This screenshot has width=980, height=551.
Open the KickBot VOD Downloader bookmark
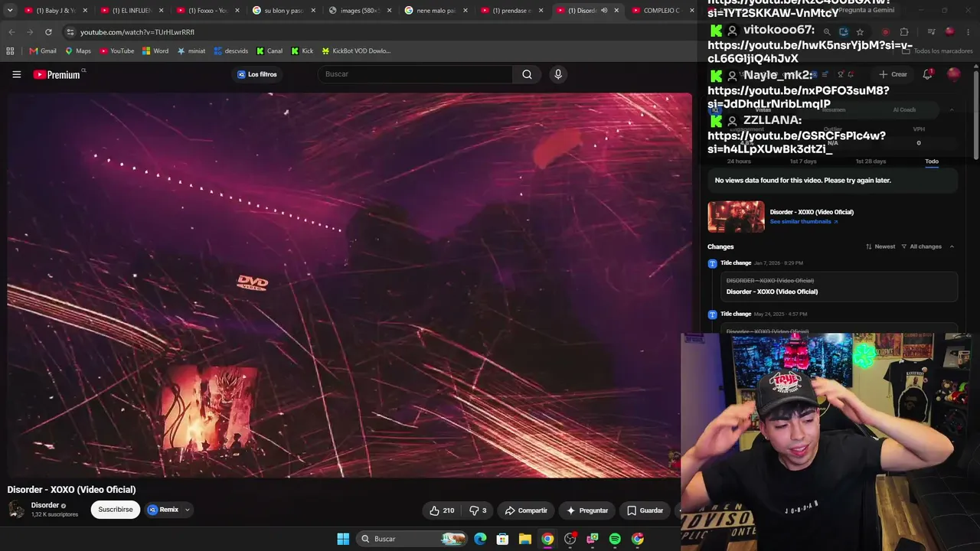tap(356, 51)
